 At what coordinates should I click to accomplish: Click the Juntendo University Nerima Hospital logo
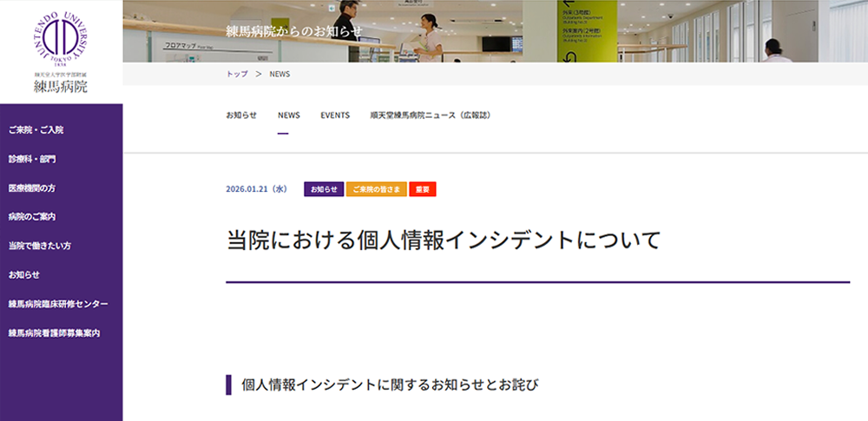pos(60,51)
